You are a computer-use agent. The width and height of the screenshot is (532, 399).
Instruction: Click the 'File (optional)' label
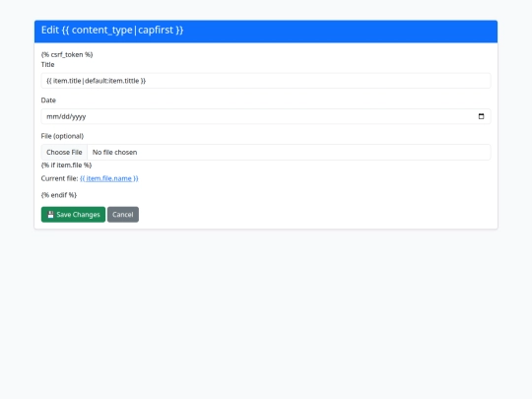pos(62,136)
